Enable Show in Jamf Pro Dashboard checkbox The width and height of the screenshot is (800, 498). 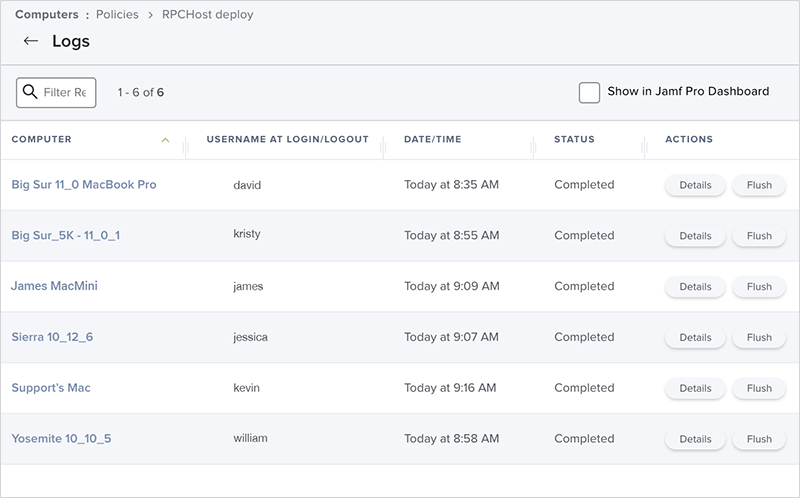point(589,92)
